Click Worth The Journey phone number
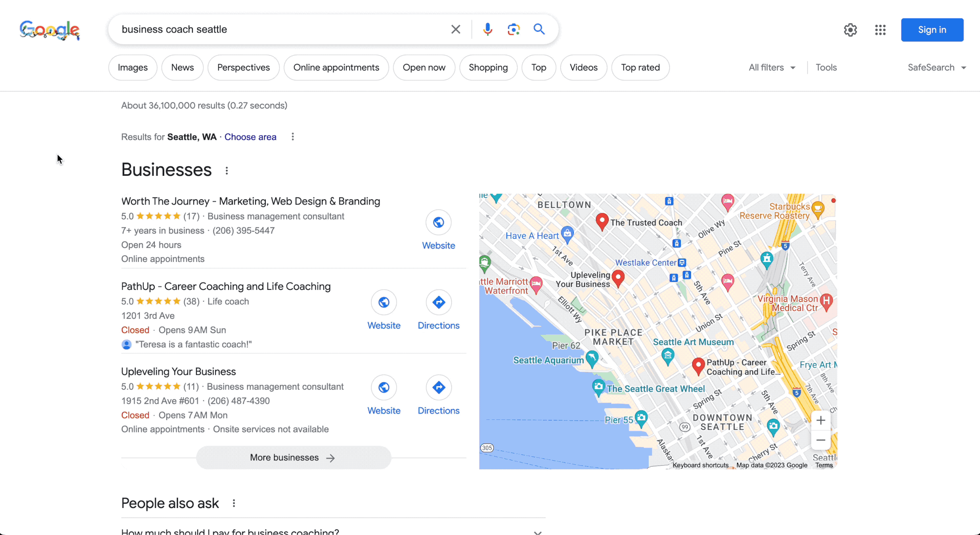Screen dimensions: 980x535 [243, 231]
